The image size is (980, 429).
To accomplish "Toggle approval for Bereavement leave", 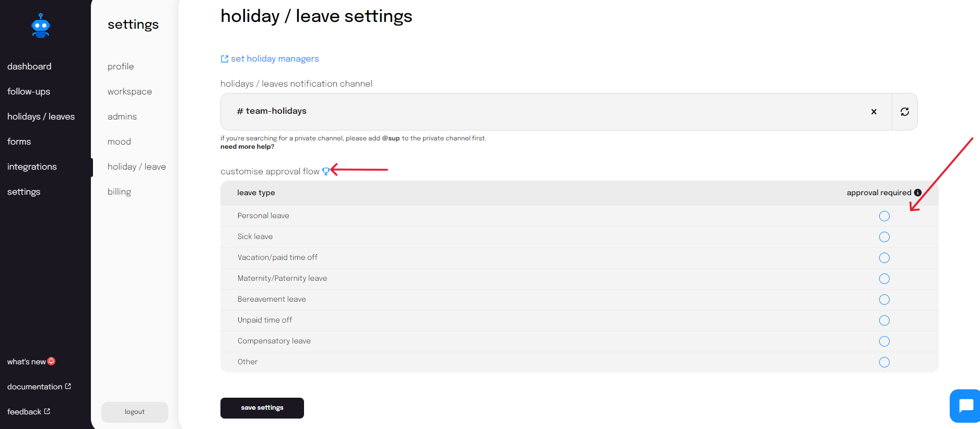I will coord(884,300).
